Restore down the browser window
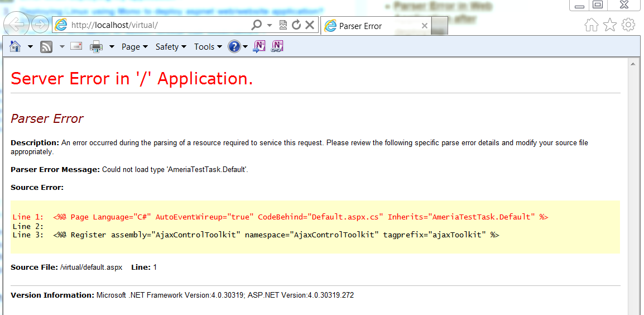 (x=598, y=5)
